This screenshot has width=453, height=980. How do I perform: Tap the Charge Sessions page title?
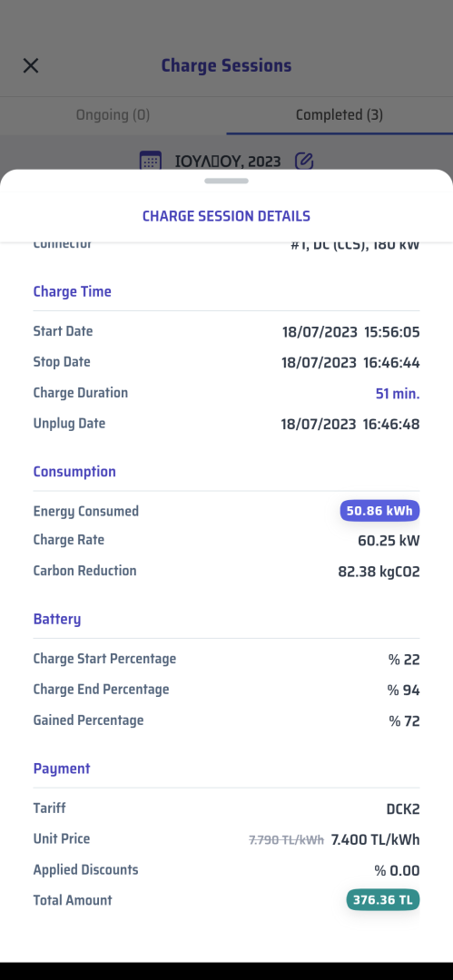click(227, 65)
